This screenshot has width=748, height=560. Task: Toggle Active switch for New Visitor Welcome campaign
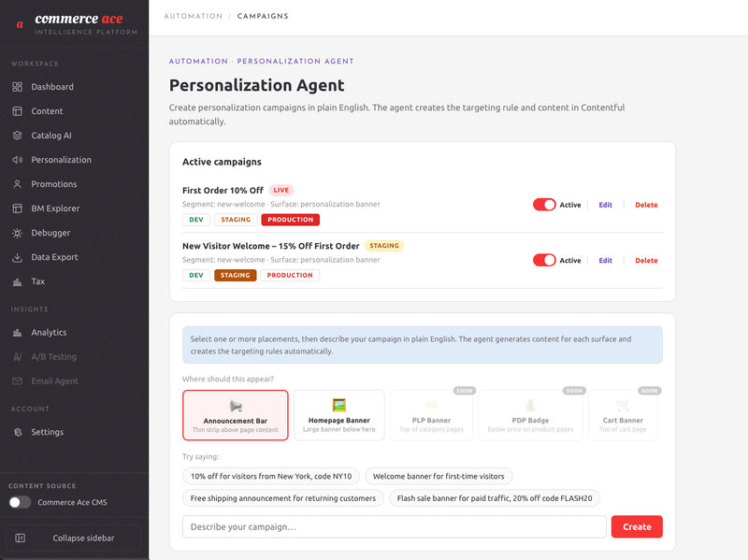click(x=544, y=260)
